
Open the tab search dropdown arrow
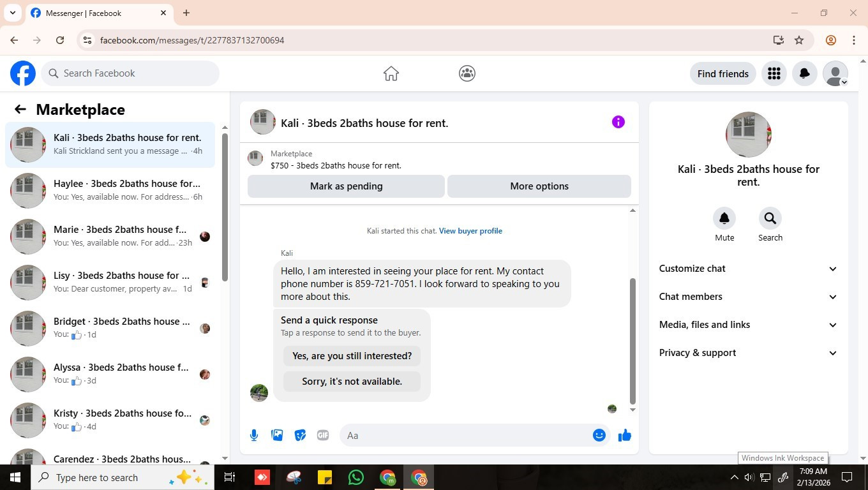click(x=13, y=13)
